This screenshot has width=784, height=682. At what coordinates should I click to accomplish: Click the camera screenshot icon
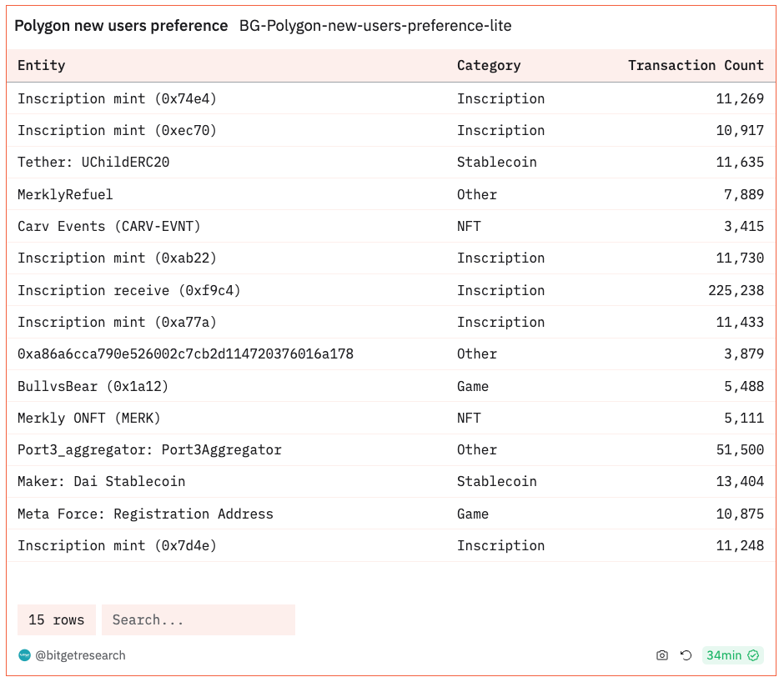point(662,655)
